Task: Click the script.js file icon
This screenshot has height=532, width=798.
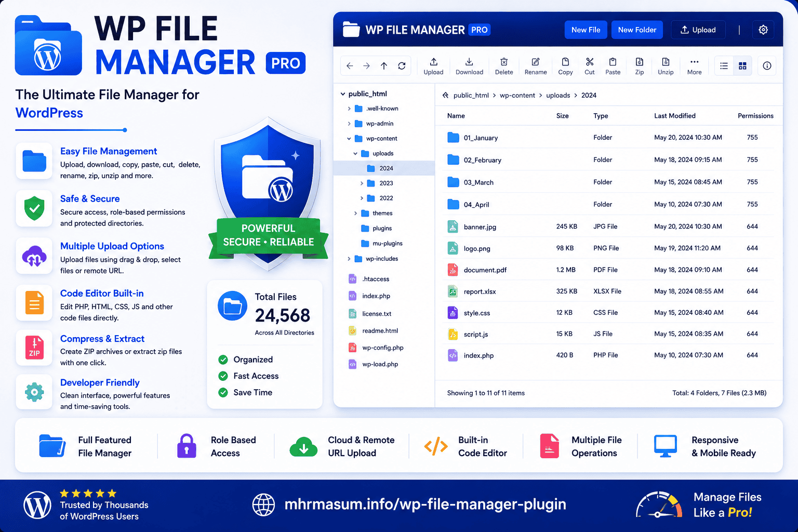Action: click(453, 334)
